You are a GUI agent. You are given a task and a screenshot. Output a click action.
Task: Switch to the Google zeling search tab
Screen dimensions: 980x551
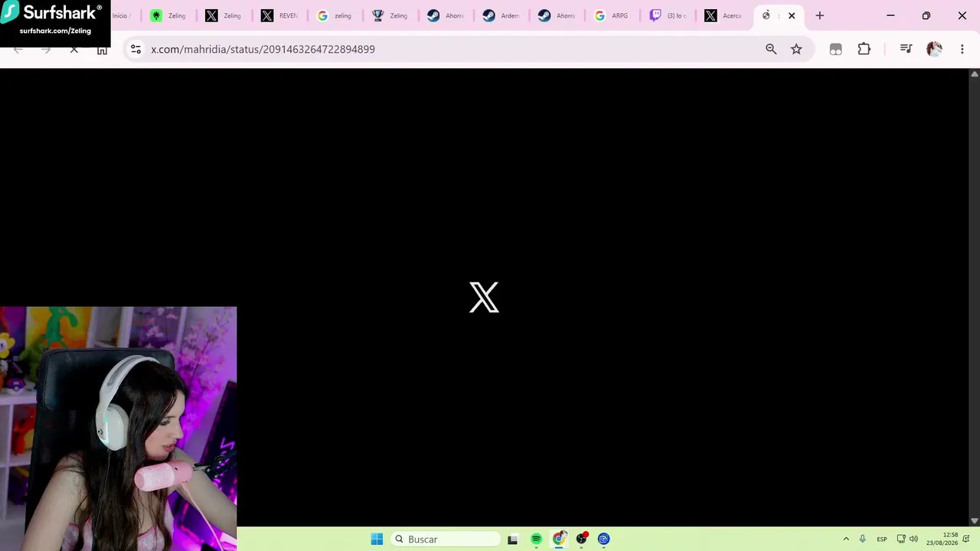[334, 15]
